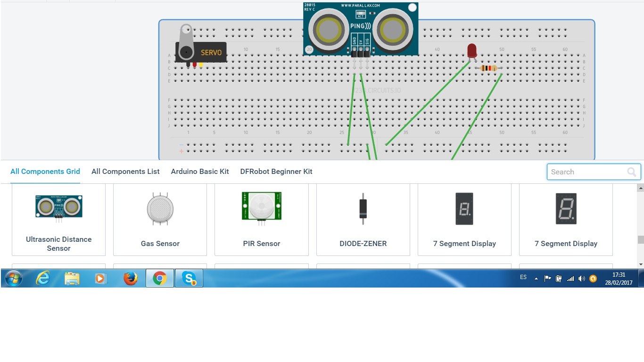Select the red LED on the breadboard
The width and height of the screenshot is (644, 362).
point(471,50)
